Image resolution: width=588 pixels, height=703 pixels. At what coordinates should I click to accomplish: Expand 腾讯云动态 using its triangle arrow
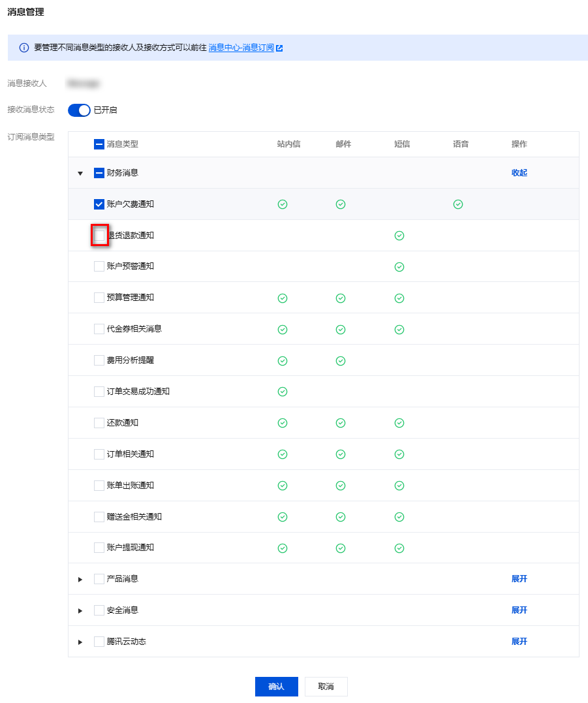tap(80, 642)
